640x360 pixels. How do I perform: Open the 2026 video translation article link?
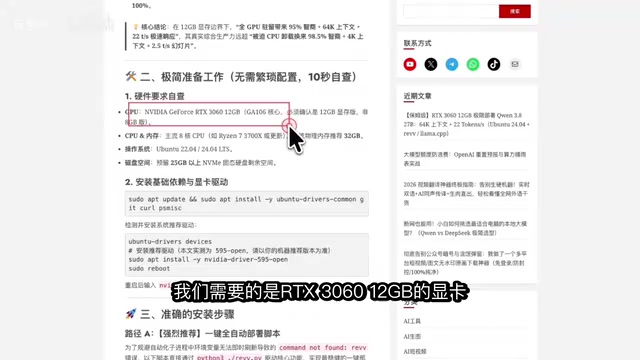click(x=467, y=193)
